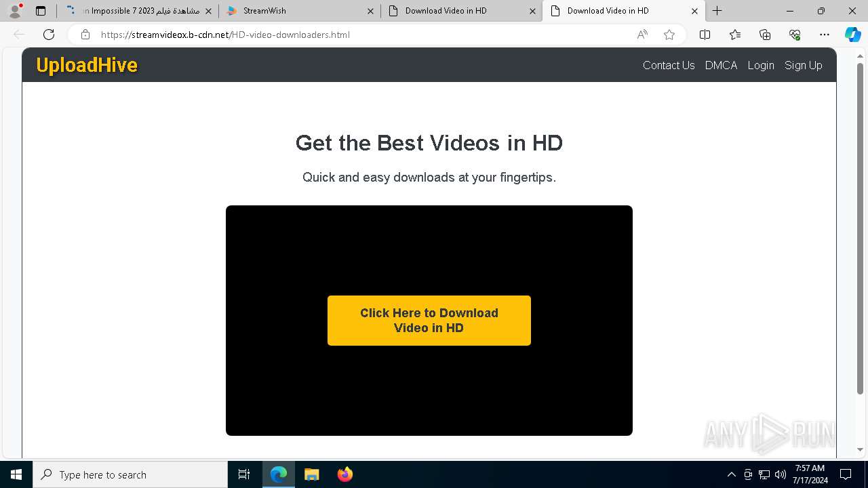The height and width of the screenshot is (488, 868).
Task: Click the heading Get the Best Videos in HD
Action: pyautogui.click(x=429, y=143)
